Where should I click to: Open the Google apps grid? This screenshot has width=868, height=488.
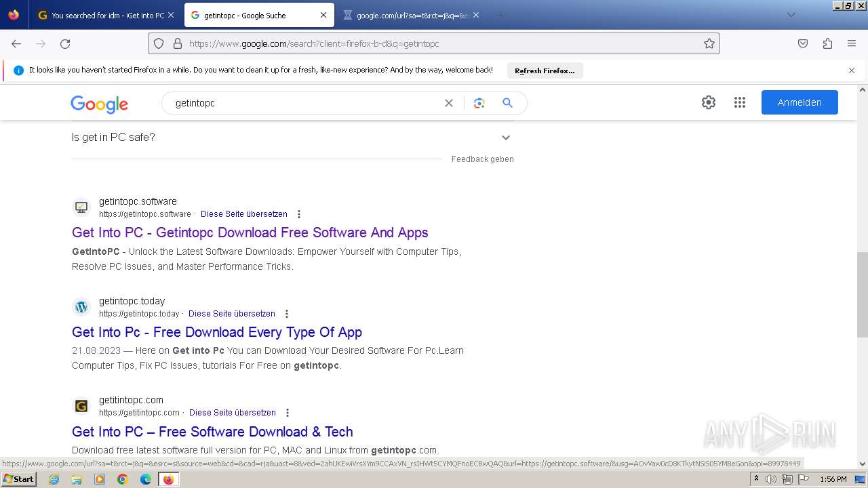[x=740, y=102]
